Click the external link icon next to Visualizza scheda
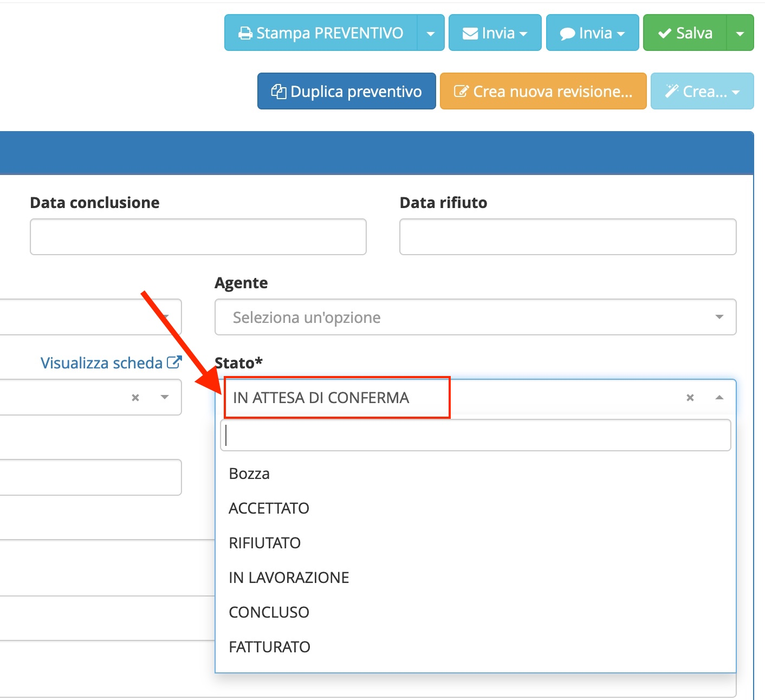This screenshot has height=700, width=765. (x=174, y=361)
